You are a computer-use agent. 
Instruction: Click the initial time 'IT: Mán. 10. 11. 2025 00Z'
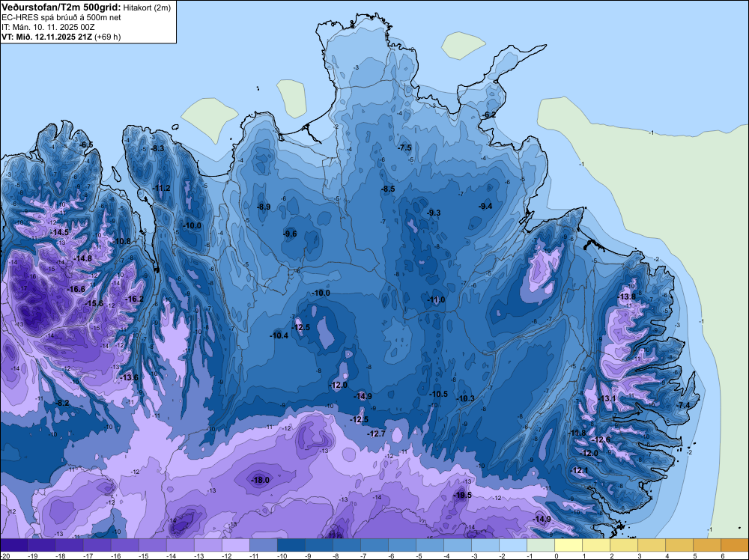click(x=48, y=27)
